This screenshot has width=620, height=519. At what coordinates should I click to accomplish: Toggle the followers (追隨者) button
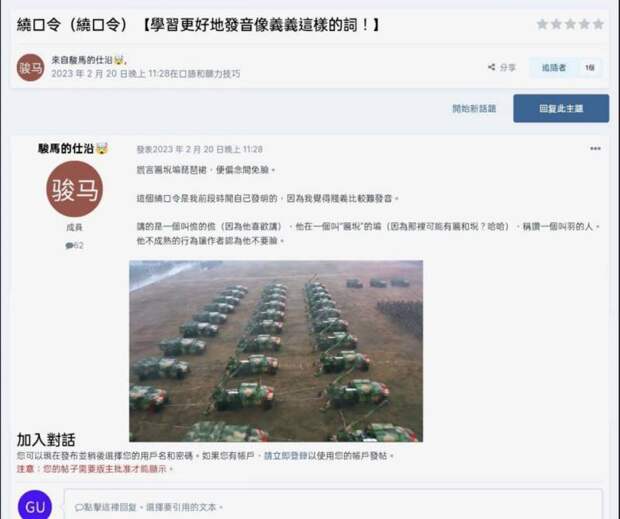[554, 68]
